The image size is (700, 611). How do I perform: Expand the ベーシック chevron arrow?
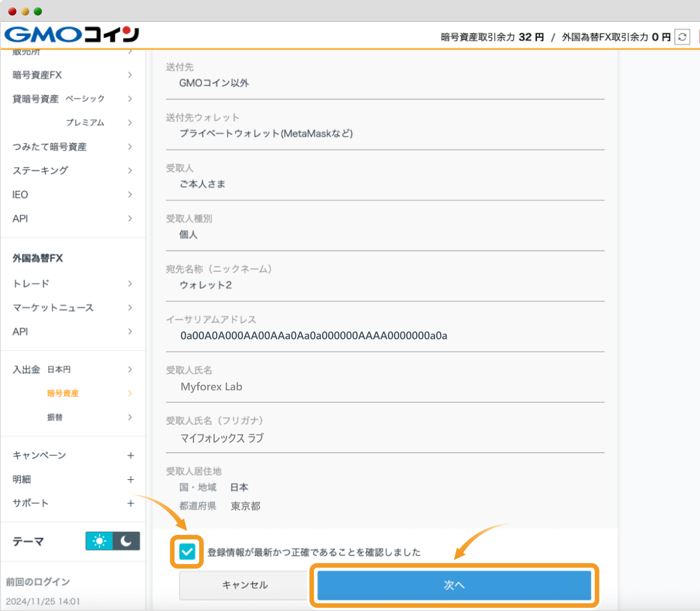point(130,99)
